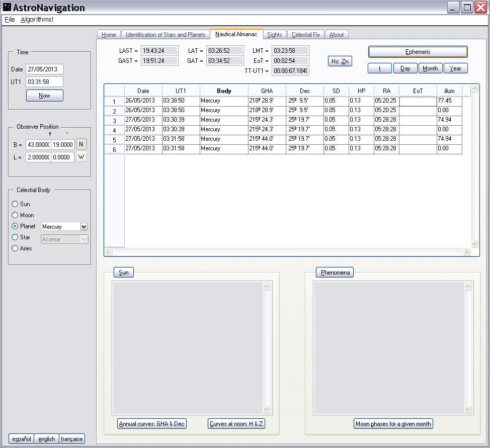The height and width of the screenshot is (448, 490).
Task: Choose the Star radio button
Action: tap(15, 237)
